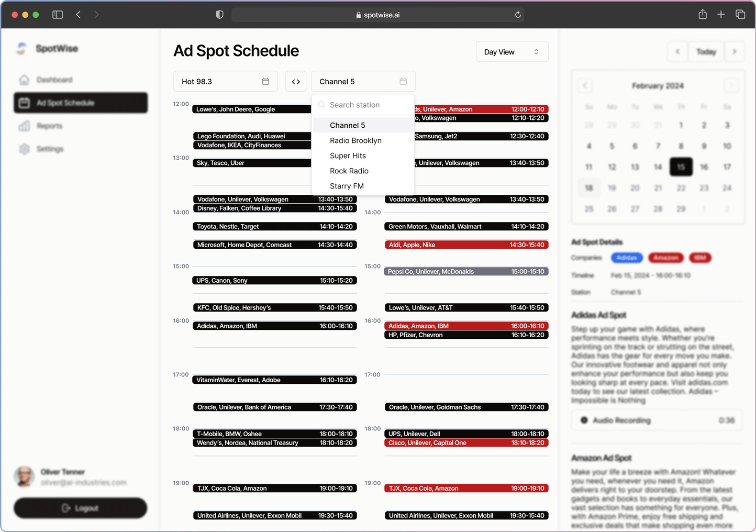The width and height of the screenshot is (756, 532).
Task: Reload the spotwise.ai page
Action: 518,15
